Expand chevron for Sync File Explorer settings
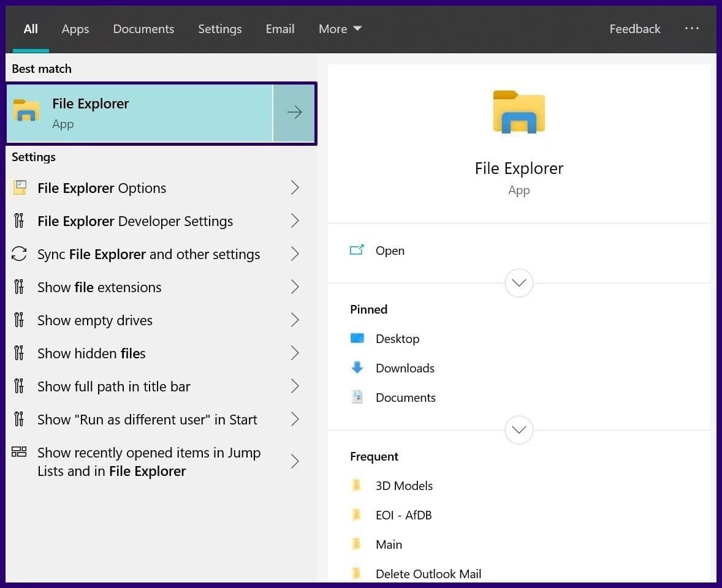Viewport: 722px width, 588px height. click(x=295, y=254)
